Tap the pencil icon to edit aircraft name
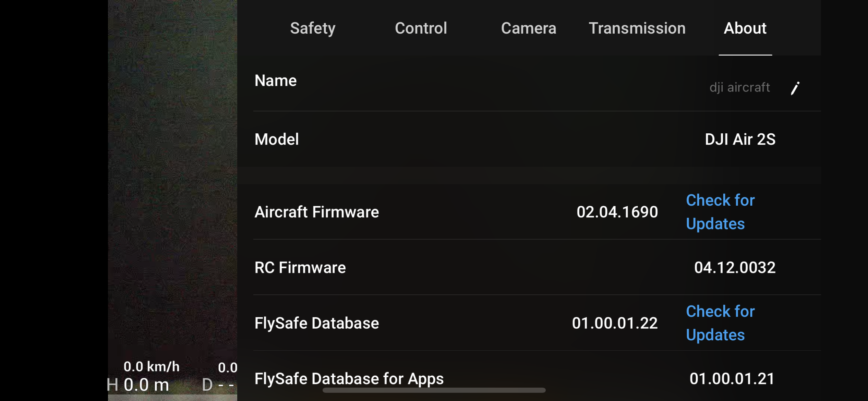Screen dimensions: 868x401 pos(795,88)
